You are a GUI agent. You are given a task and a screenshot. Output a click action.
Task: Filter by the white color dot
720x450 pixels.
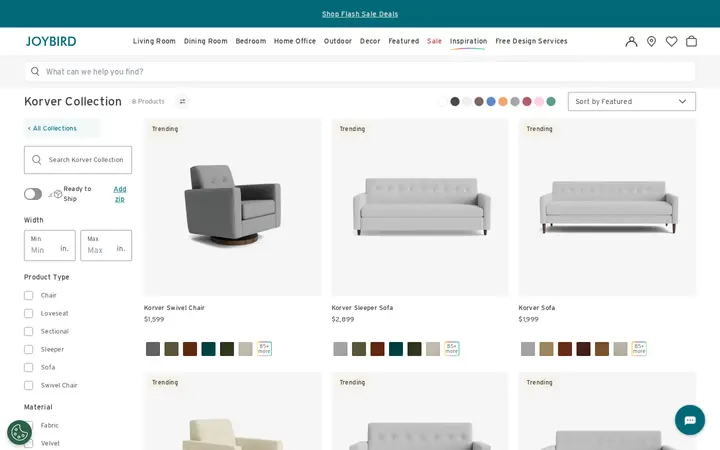[443, 101]
